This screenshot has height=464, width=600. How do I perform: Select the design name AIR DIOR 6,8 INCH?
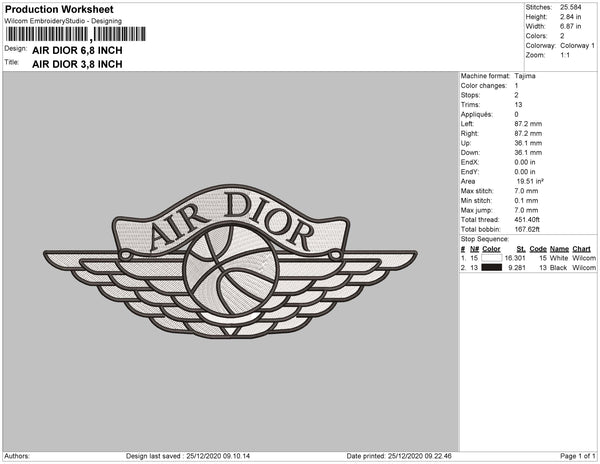[x=77, y=50]
